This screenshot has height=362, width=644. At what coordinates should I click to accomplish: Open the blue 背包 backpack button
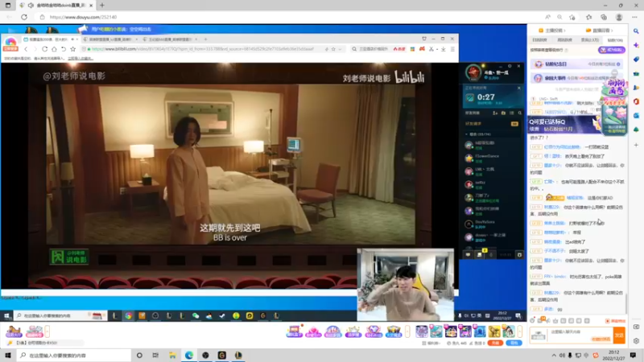(x=514, y=343)
